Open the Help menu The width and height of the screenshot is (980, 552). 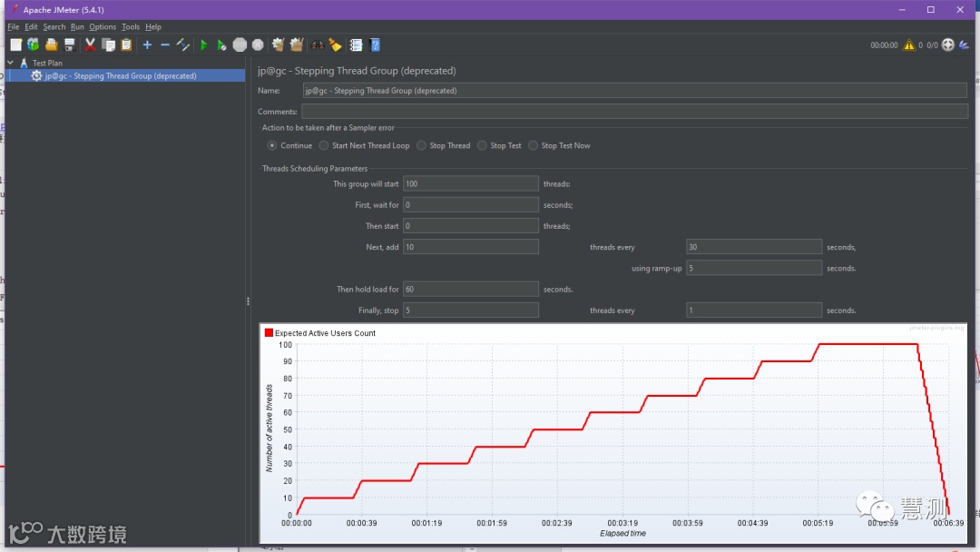pos(153,27)
